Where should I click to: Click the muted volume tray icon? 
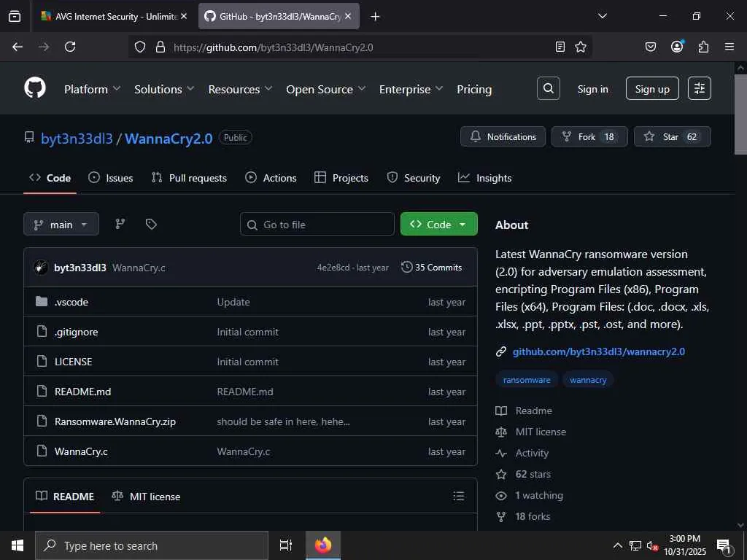[x=652, y=545]
